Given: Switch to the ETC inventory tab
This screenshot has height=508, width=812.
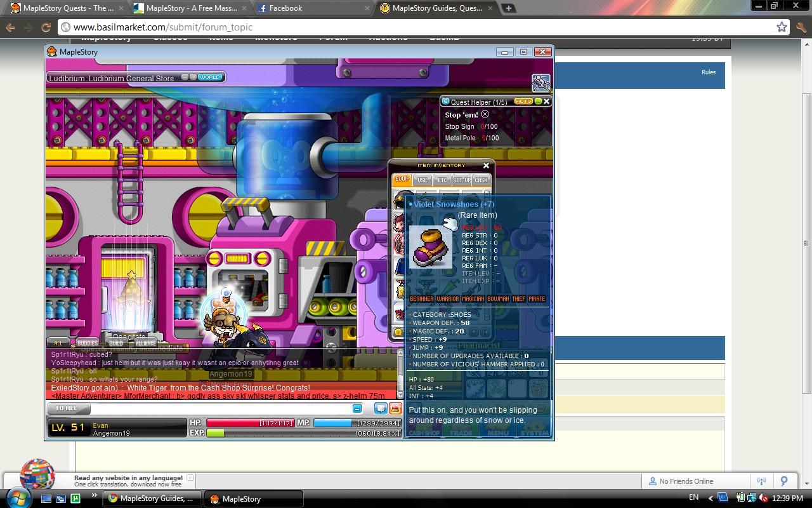Looking at the screenshot, I should click(442, 180).
